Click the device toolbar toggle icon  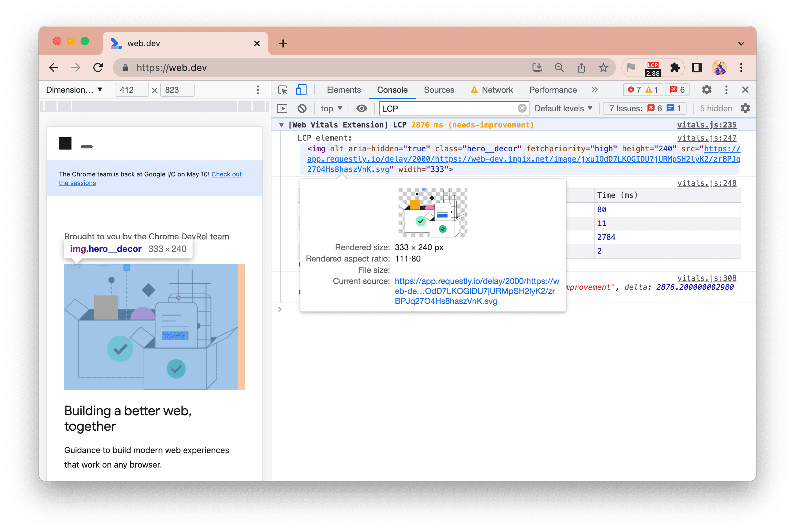pos(301,90)
